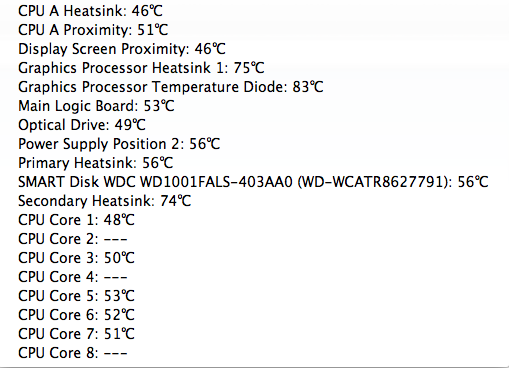Click the CPU Core 1 48℃ row
This screenshot has width=509, height=368.
pyautogui.click(x=76, y=220)
